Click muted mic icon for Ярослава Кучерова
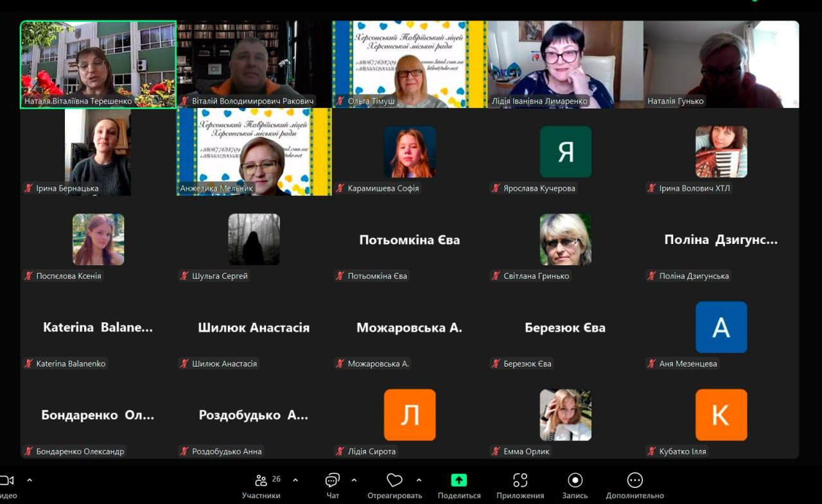The image size is (822, 504). click(496, 188)
